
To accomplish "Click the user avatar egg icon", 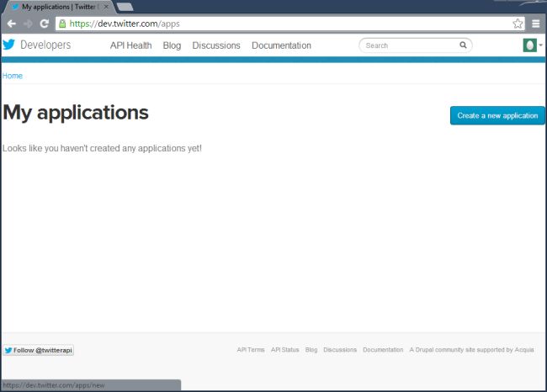I will pyautogui.click(x=529, y=45).
